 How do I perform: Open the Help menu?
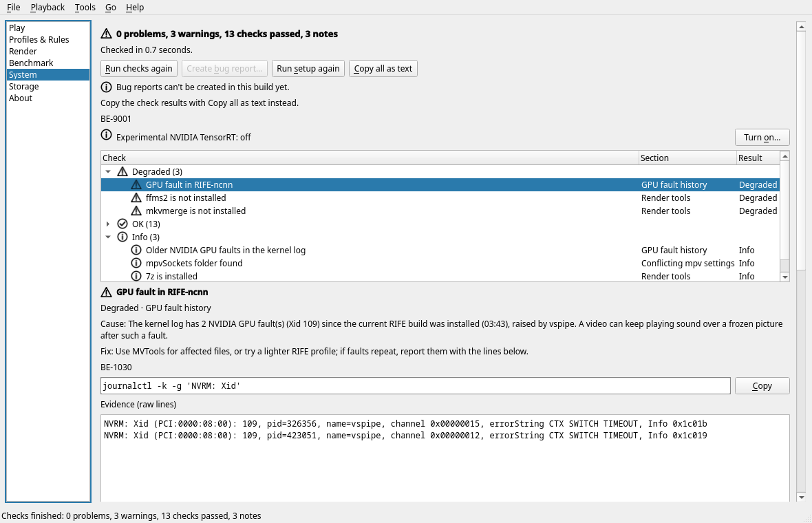coord(135,8)
